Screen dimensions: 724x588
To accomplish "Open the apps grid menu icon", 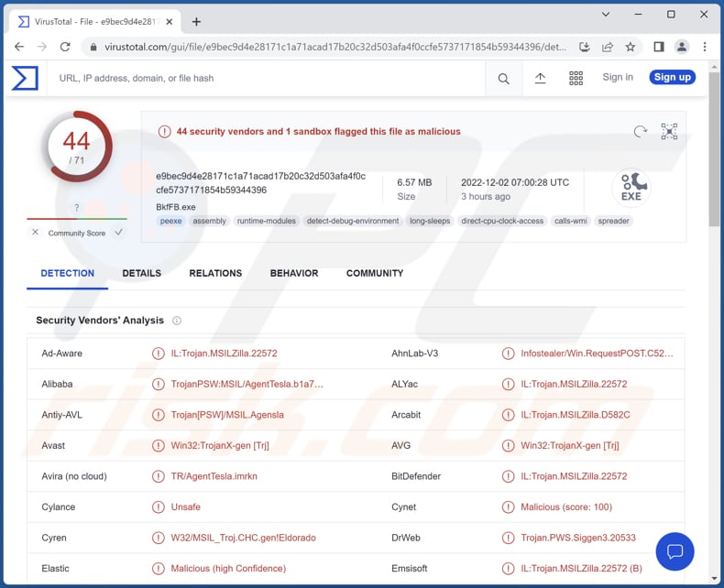I will [576, 79].
